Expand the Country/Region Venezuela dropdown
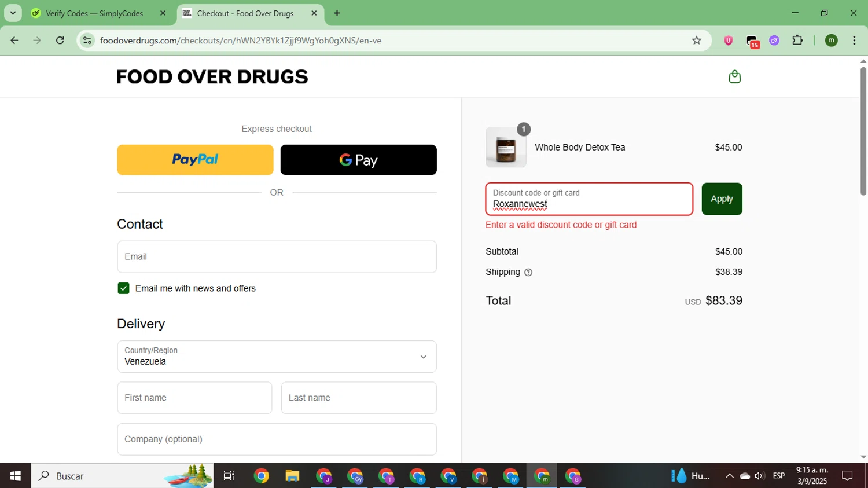Image resolution: width=868 pixels, height=488 pixels. pos(277,357)
